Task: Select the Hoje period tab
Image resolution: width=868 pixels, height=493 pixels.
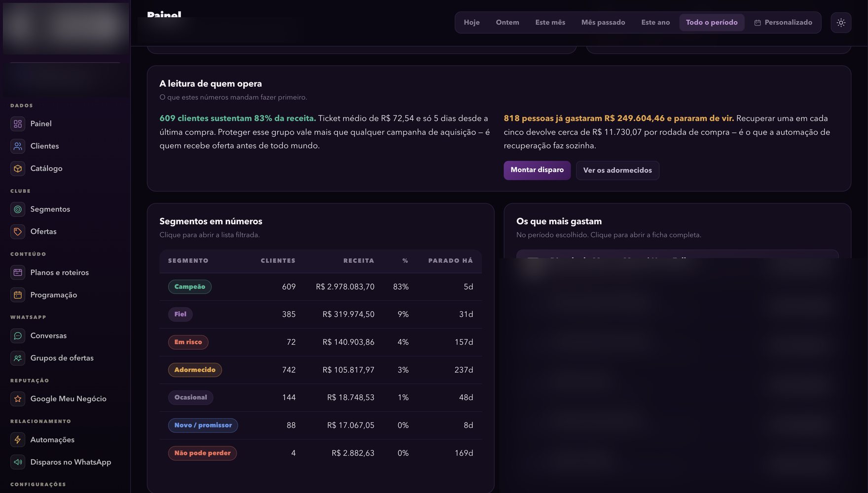Action: click(x=471, y=23)
